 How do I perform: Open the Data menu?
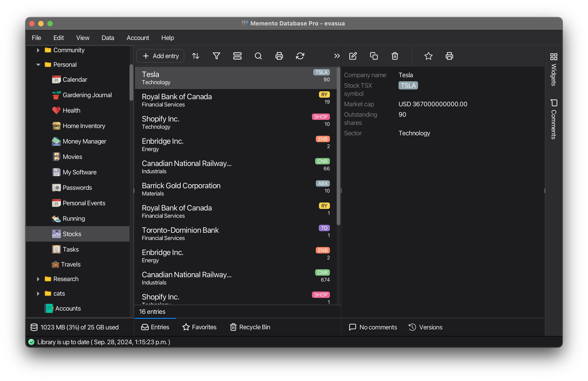coord(108,38)
